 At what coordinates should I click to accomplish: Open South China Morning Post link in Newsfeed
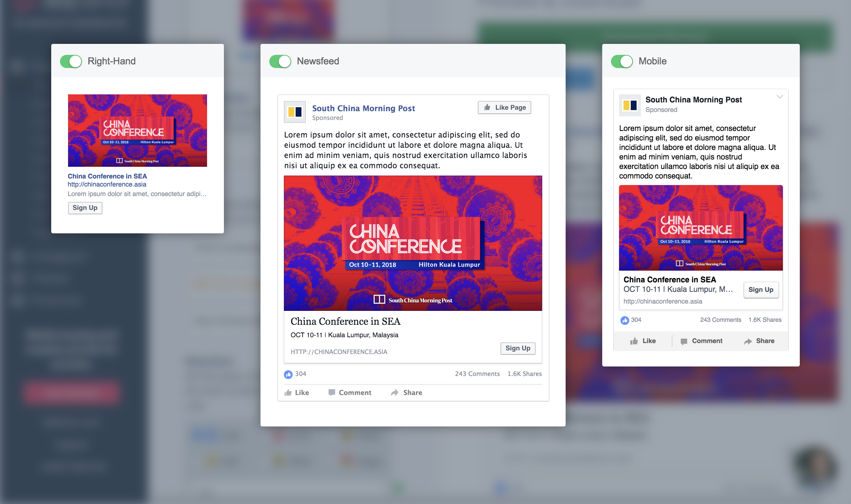tap(363, 108)
